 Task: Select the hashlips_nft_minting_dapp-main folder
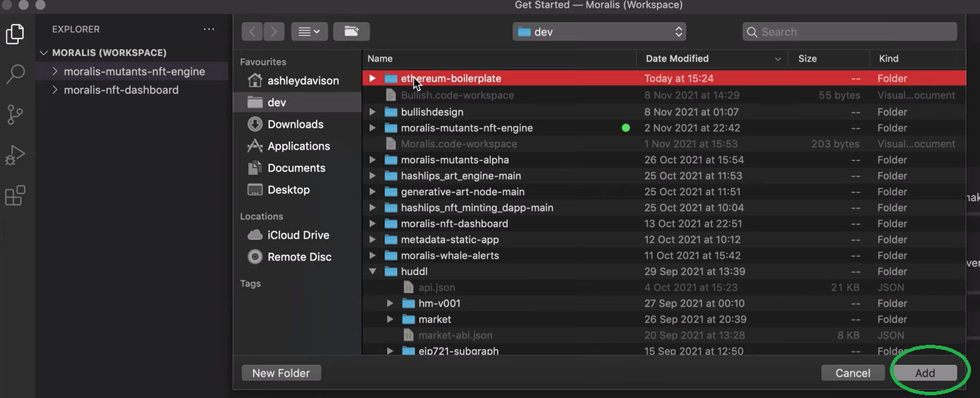(x=664, y=208)
